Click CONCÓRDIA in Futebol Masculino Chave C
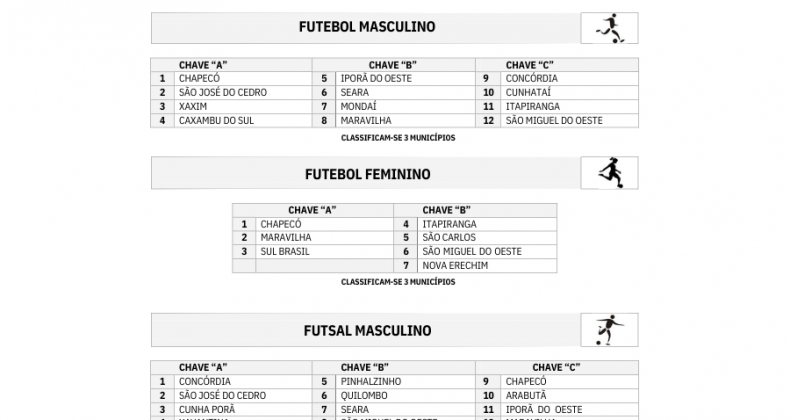Viewport: 790px width, 420px height. tap(532, 79)
